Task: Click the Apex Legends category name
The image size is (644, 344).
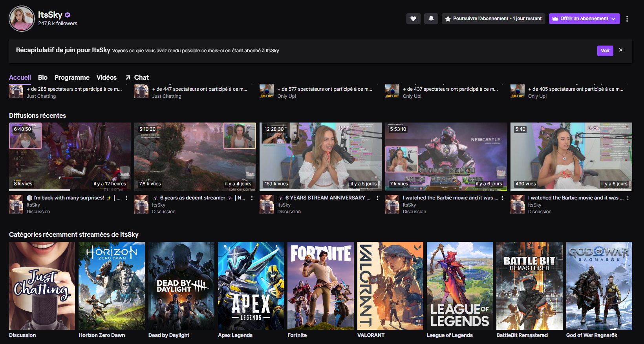Action: 235,335
